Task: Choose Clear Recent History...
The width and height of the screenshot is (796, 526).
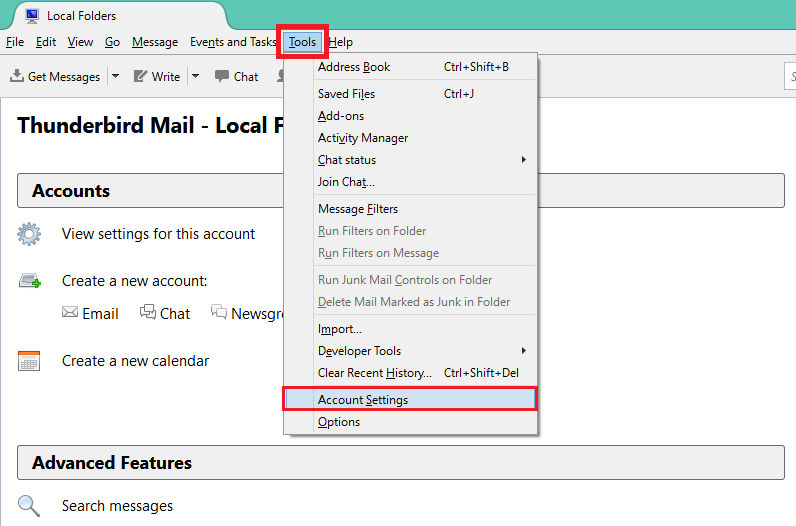Action: (x=410, y=373)
